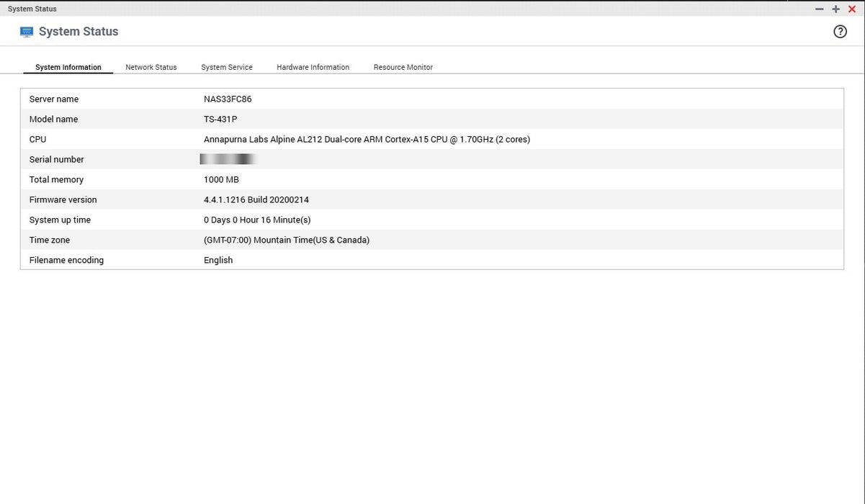Select the Hardware Information tab
865x504 pixels.
click(x=313, y=67)
